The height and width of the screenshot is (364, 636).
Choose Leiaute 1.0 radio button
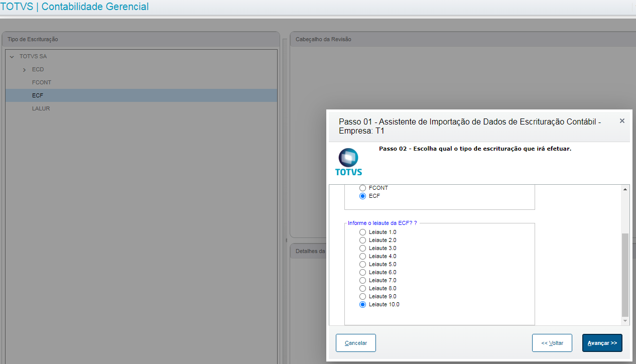pyautogui.click(x=363, y=232)
